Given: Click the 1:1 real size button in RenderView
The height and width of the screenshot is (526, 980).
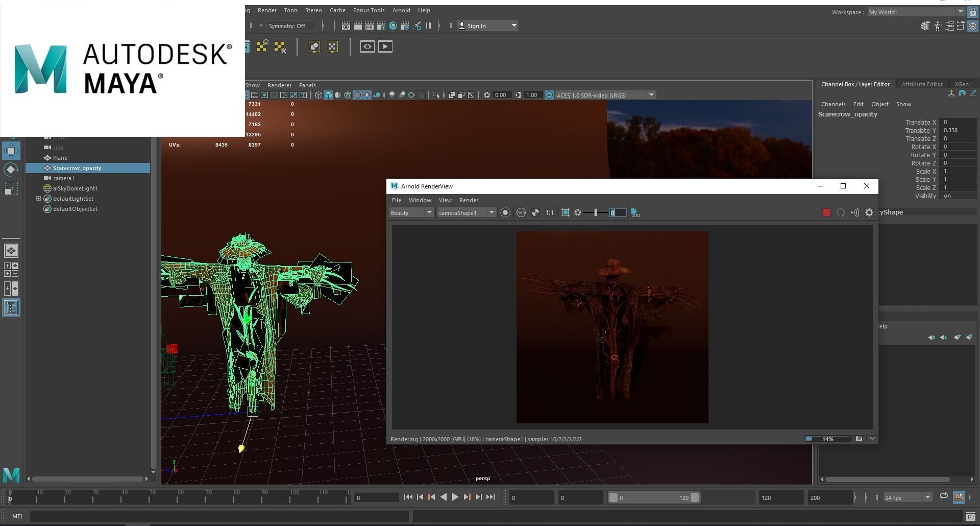Looking at the screenshot, I should pos(549,212).
